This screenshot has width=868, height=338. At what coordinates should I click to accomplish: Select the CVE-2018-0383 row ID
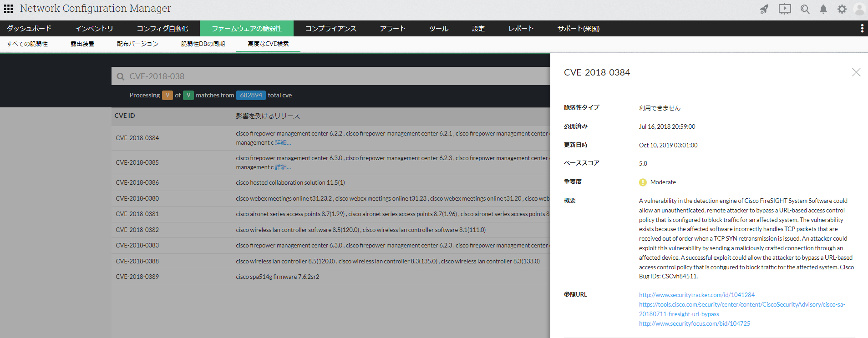(137, 246)
